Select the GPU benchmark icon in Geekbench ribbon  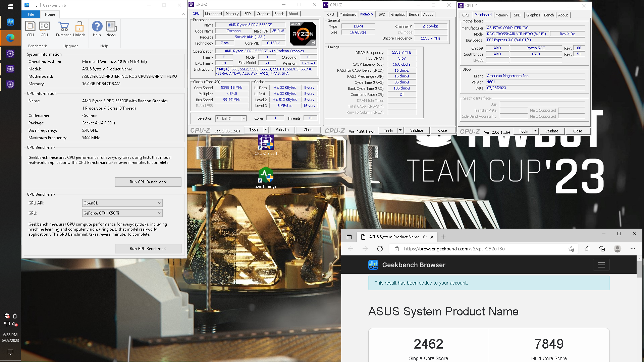44,29
